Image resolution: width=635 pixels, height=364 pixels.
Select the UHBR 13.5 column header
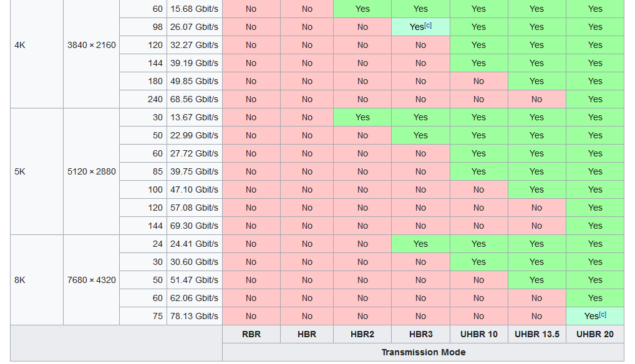(537, 335)
